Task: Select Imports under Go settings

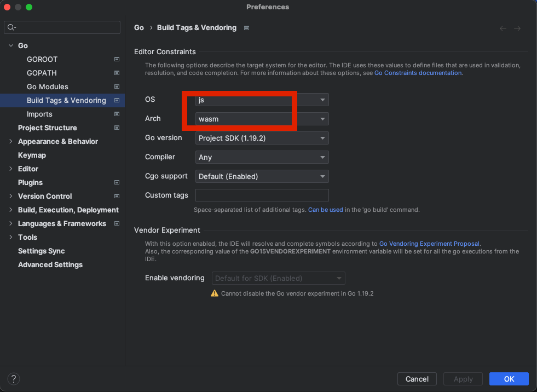Action: pyautogui.click(x=39, y=114)
